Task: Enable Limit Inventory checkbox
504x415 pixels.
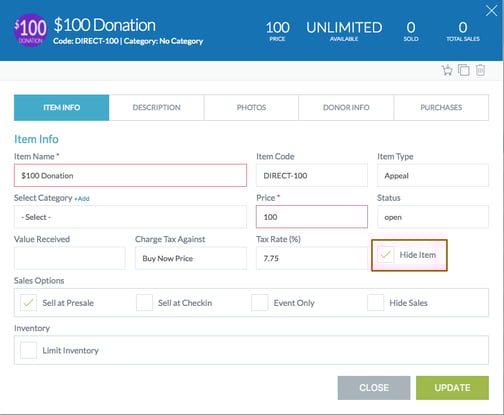Action: (x=28, y=350)
